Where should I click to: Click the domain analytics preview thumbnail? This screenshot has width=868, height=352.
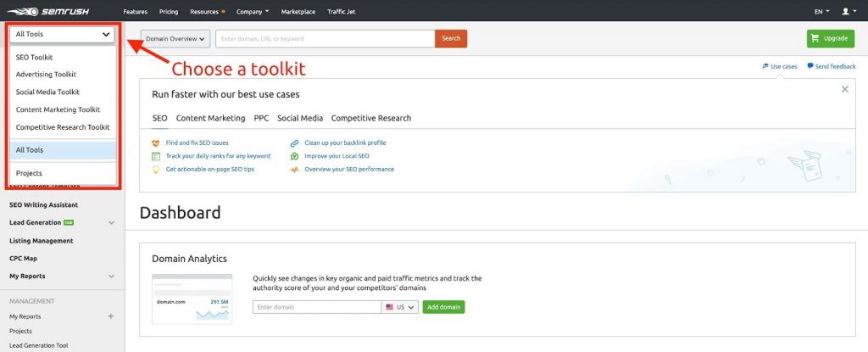192,299
